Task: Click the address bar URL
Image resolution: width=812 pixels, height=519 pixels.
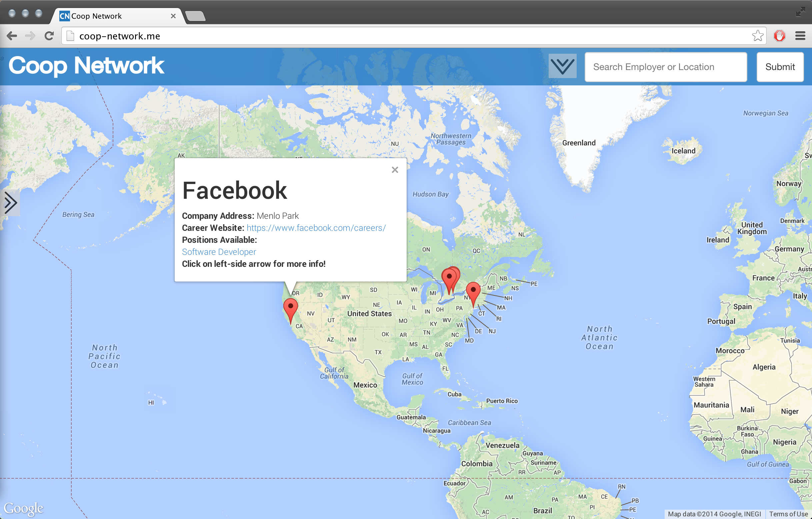Action: (x=120, y=36)
